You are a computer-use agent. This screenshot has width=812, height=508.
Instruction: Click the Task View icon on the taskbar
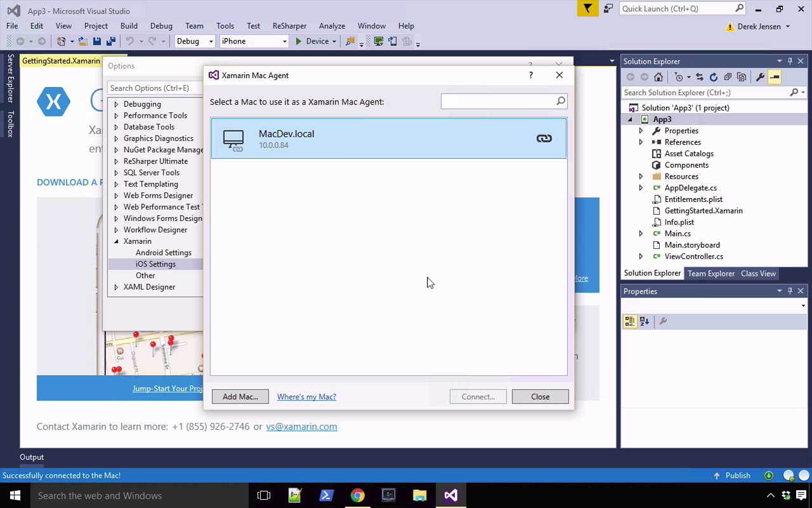pyautogui.click(x=264, y=495)
